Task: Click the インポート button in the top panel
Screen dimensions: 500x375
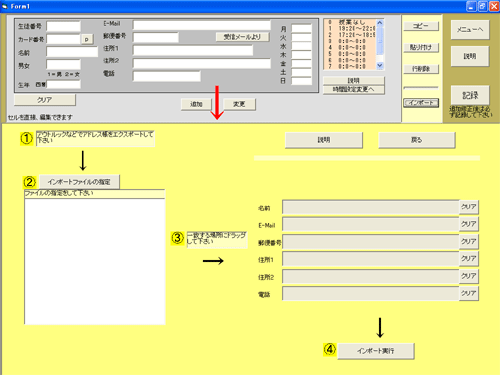Action: coord(421,103)
